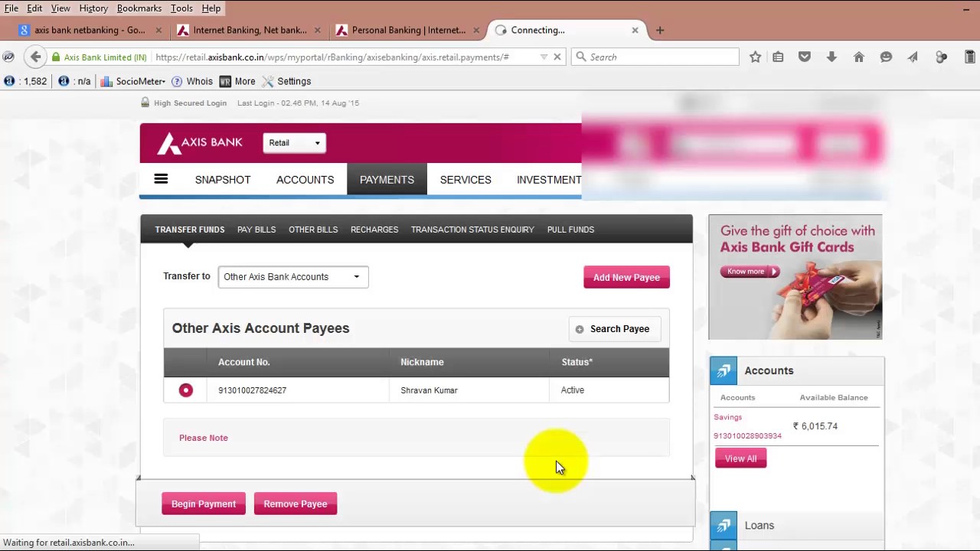Open the hamburger menu beside SNAPSHOT
Image resolution: width=980 pixels, height=551 pixels.
click(x=161, y=179)
